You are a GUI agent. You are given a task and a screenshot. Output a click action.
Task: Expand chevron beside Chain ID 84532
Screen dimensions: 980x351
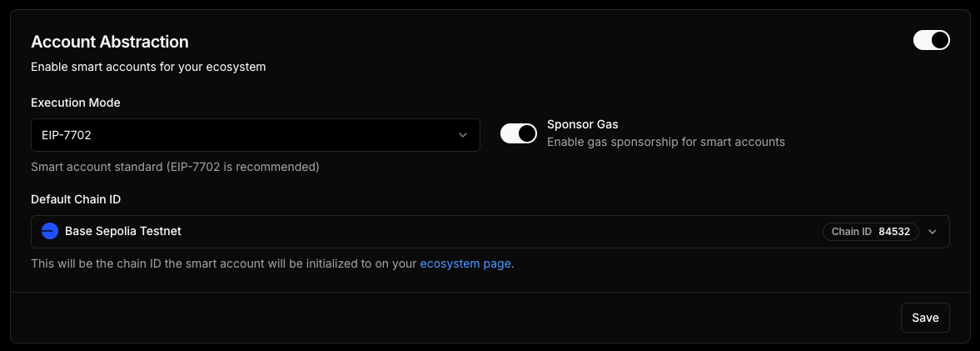click(x=933, y=232)
